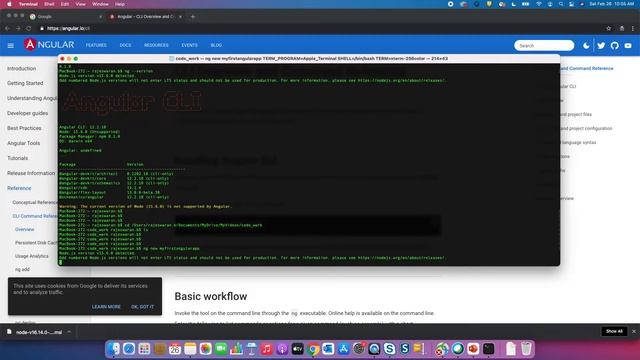The height and width of the screenshot is (360, 640).
Task: Open the Resources nav item
Action: (156, 45)
